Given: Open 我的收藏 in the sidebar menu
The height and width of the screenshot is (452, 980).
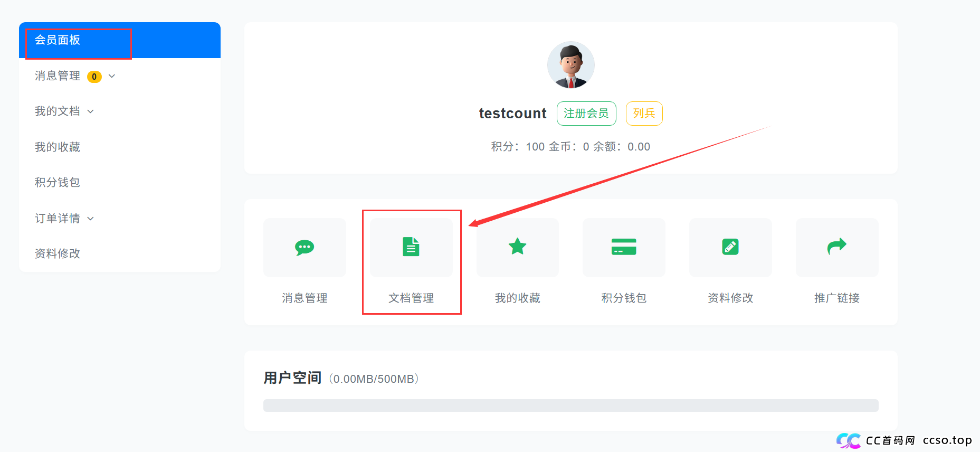Looking at the screenshot, I should (x=58, y=147).
